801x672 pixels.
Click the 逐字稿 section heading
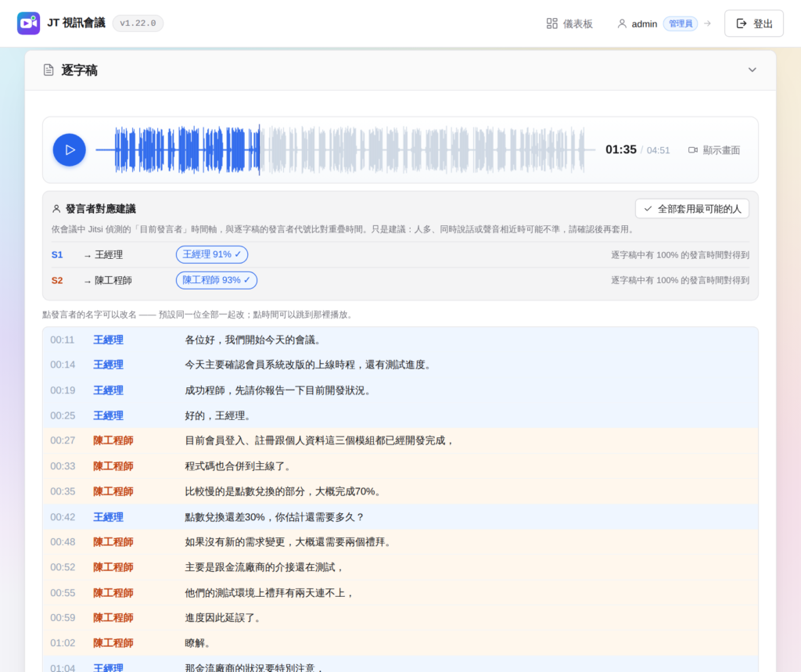pos(79,70)
